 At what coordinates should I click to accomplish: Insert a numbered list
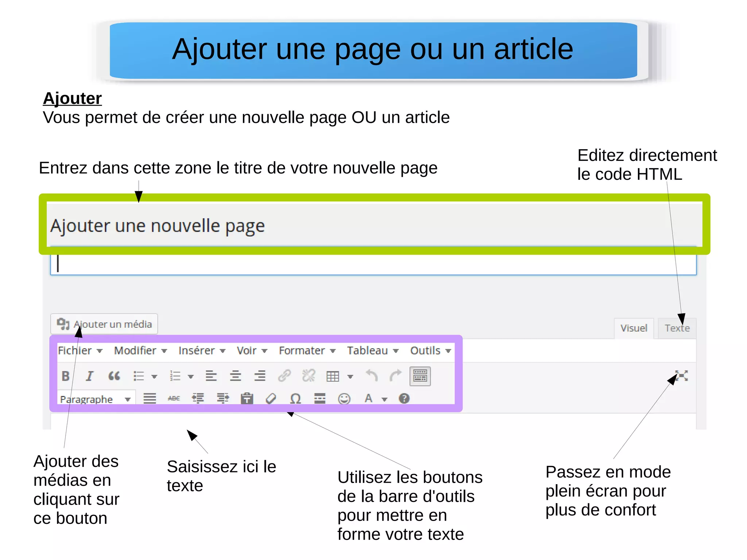[175, 376]
